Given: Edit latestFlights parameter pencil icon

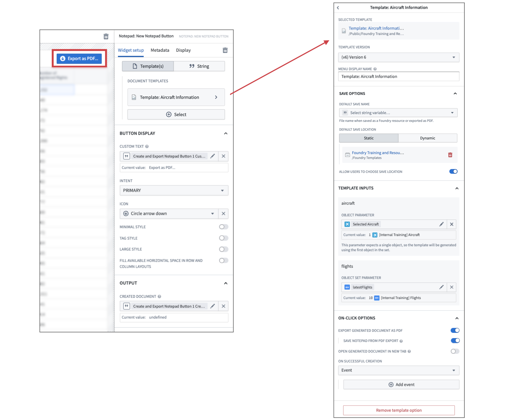Looking at the screenshot, I should (441, 287).
